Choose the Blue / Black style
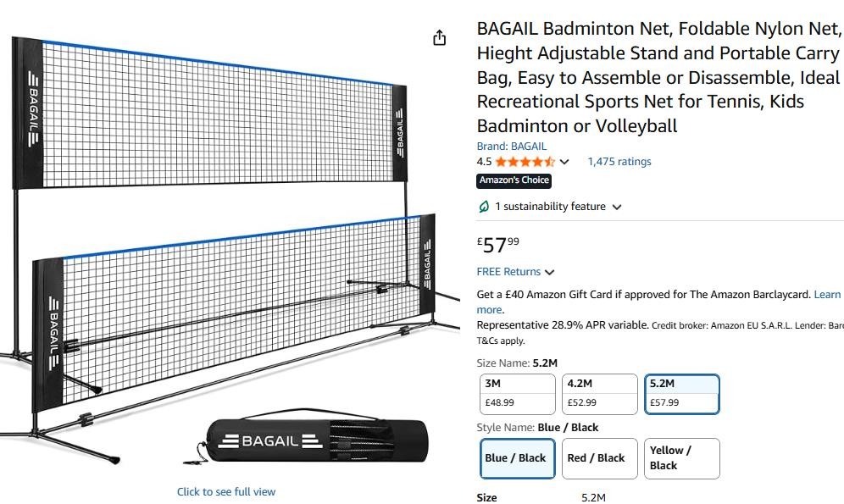844x504 pixels. coord(517,458)
